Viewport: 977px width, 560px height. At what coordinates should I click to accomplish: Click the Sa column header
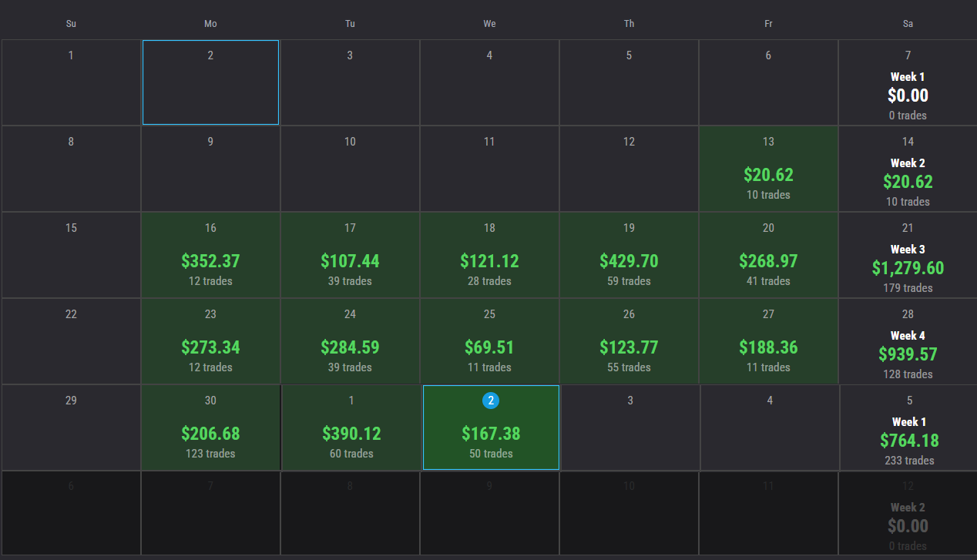(908, 24)
